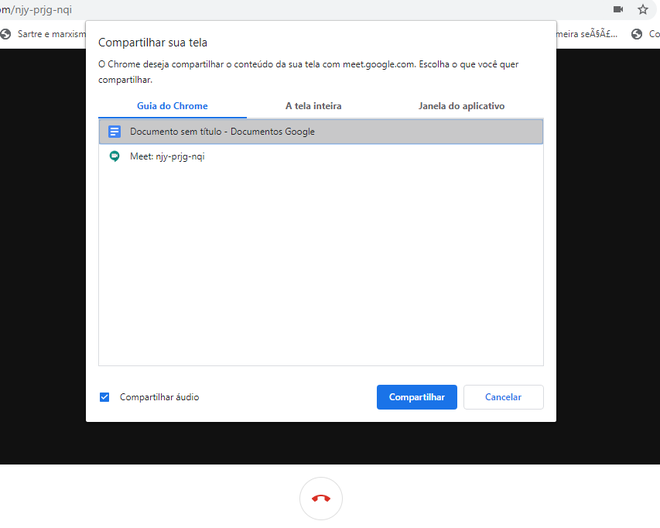
Task: Switch to the Janela do aplicativo tab
Action: [x=461, y=106]
